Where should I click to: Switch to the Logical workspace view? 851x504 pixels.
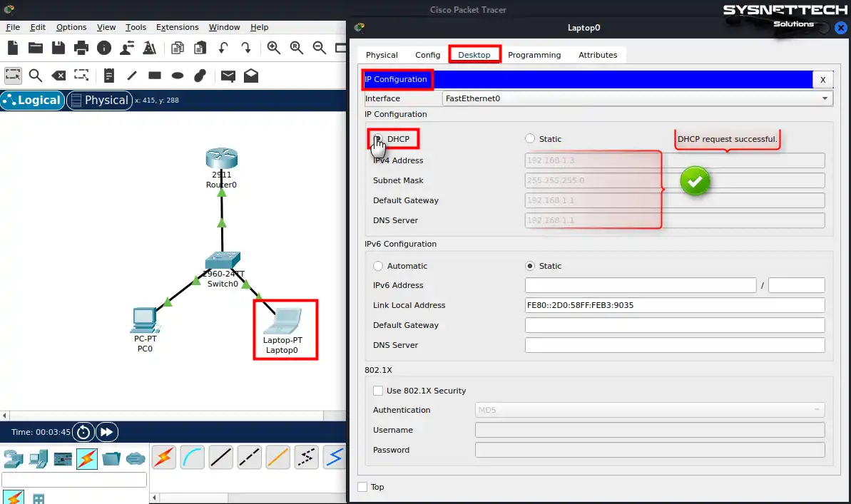pyautogui.click(x=33, y=101)
